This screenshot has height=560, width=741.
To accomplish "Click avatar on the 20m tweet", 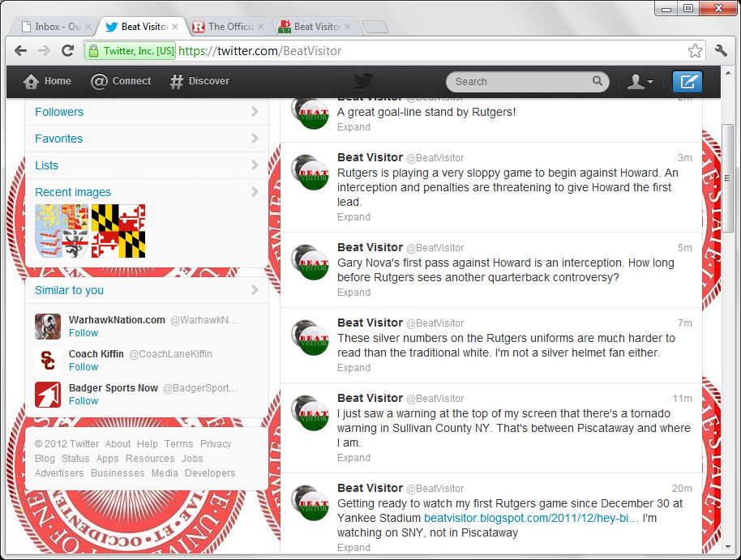I will coord(310,502).
